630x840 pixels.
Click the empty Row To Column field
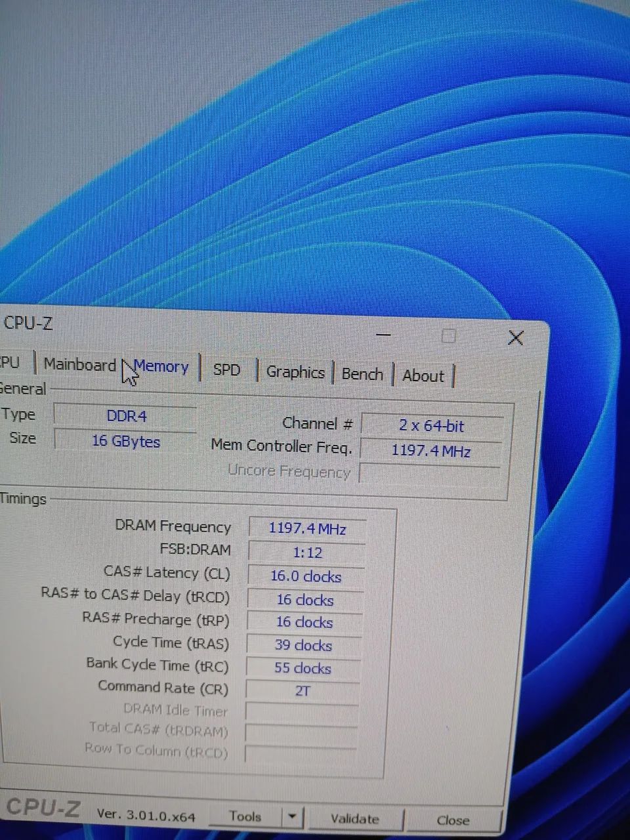click(x=300, y=754)
